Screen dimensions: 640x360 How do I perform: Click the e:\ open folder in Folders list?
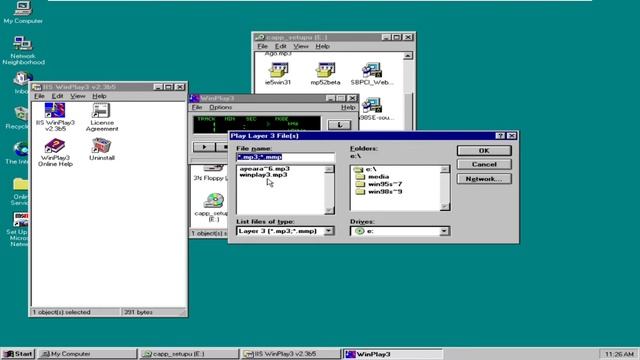366,169
